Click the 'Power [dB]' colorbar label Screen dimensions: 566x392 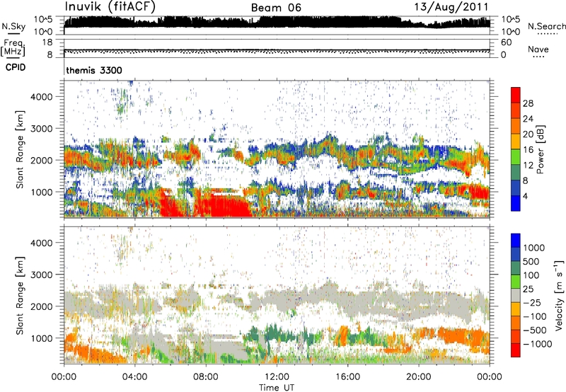click(541, 149)
